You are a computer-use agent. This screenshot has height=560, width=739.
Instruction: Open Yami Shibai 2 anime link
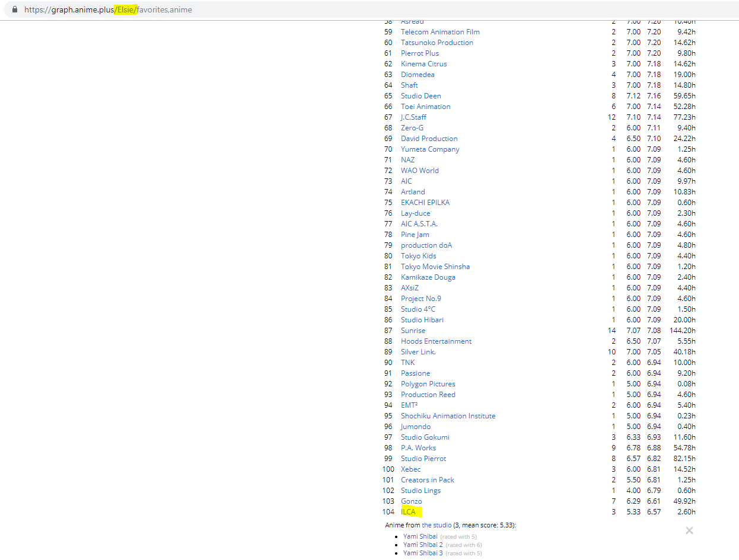coord(423,545)
